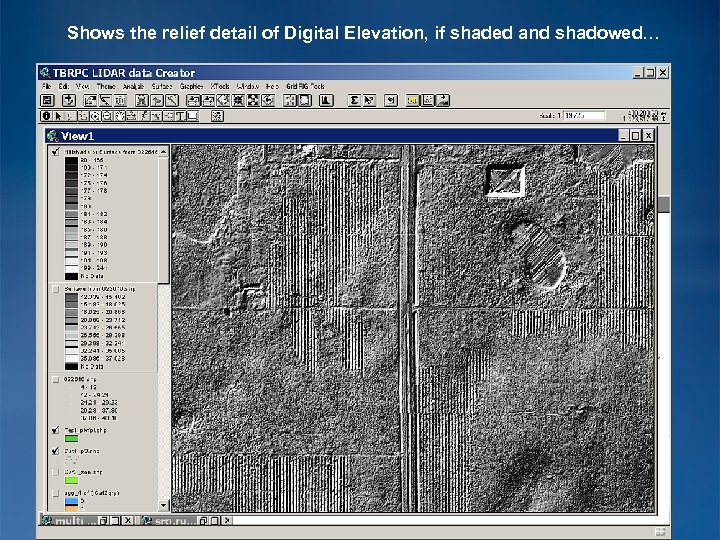
Task: Click the light green theme color swatch
Action: (71, 481)
